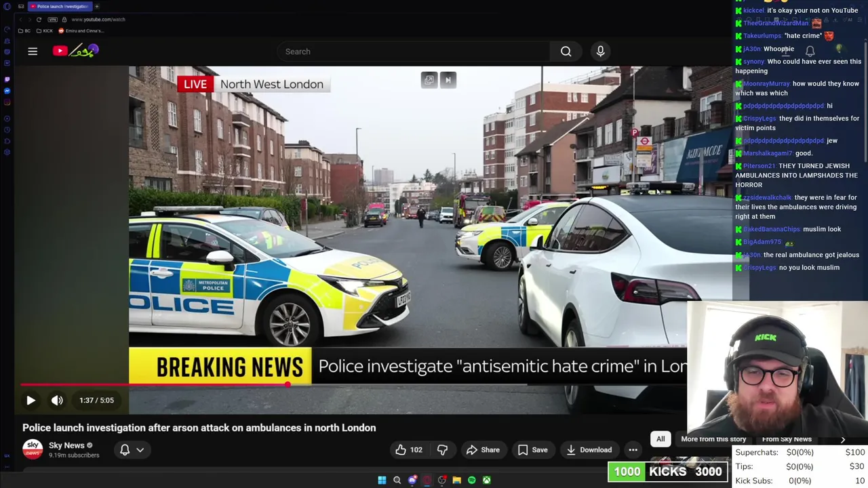Open File Explorer from taskbar
Viewport: 868px width, 488px height.
456,481
